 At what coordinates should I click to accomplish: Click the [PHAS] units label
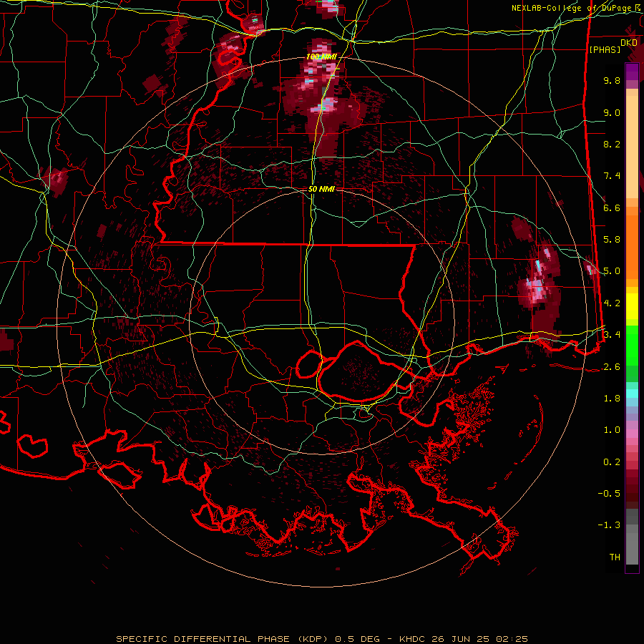click(x=605, y=50)
